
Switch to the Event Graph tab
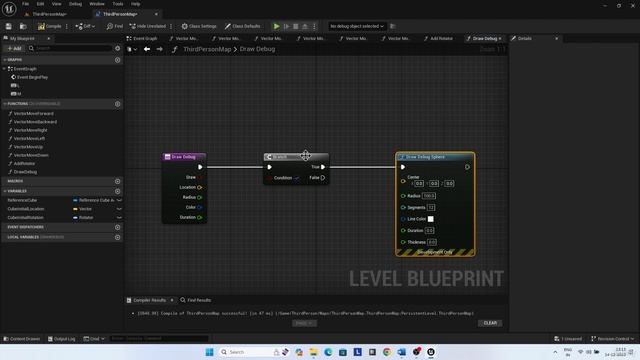click(x=142, y=38)
